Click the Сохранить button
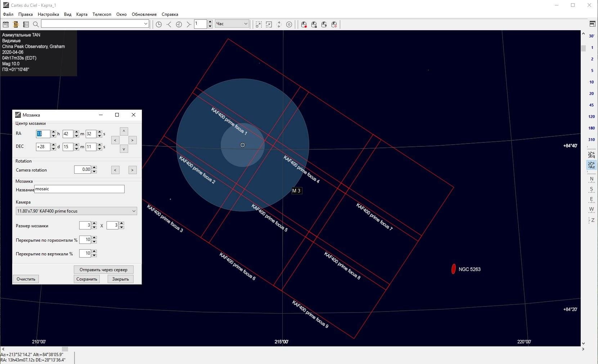Viewport: 598px width, 364px height. [87, 279]
